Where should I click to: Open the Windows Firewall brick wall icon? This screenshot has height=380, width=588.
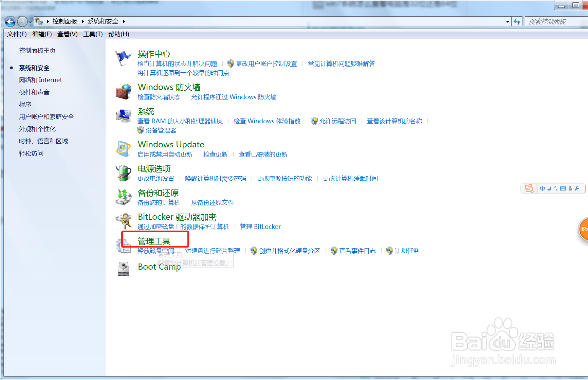click(x=123, y=92)
